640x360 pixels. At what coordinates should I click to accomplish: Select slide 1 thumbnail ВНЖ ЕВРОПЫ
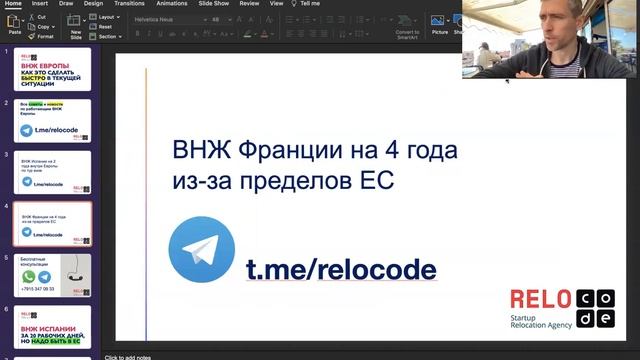click(x=52, y=69)
